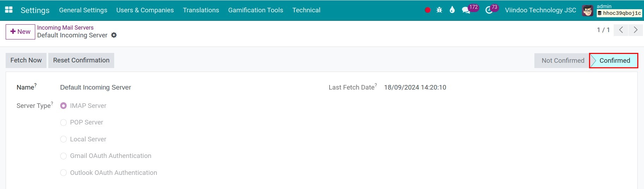The width and height of the screenshot is (644, 189).
Task: Go to previous record arrow
Action: (621, 30)
